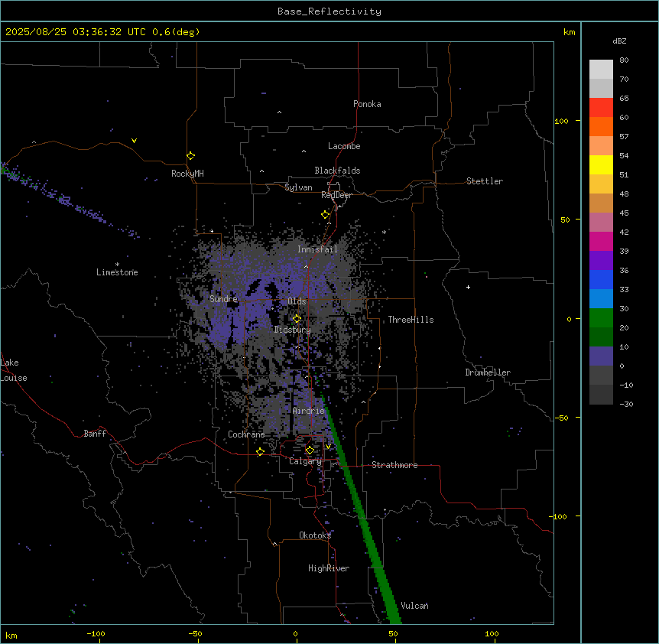Screen dimensions: 659x644
Task: Click the white caret marker southwest of Okotoks
Action: (x=275, y=544)
